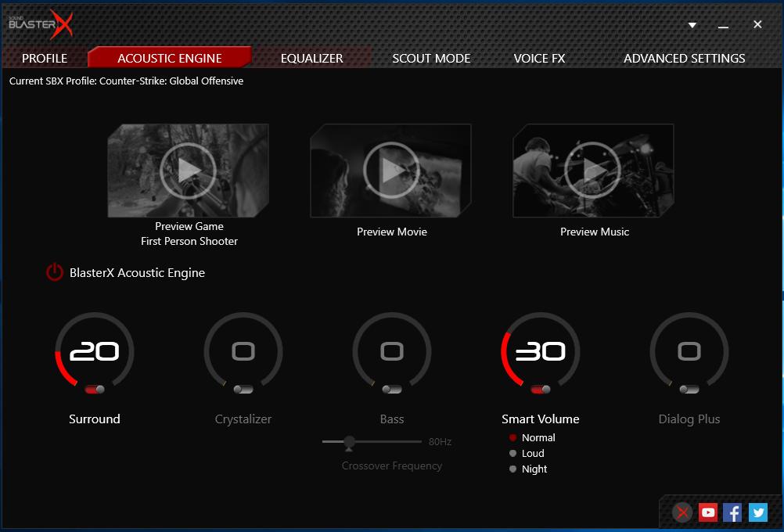Viewport: 784px width, 532px height.
Task: Open the Advanced Settings tab
Action: point(685,58)
